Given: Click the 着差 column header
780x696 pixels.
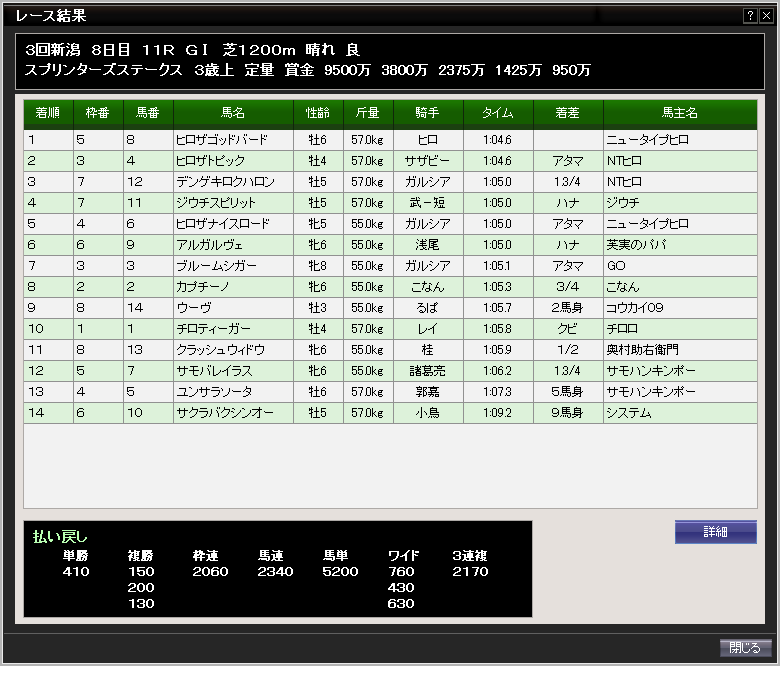Looking at the screenshot, I should [x=568, y=114].
